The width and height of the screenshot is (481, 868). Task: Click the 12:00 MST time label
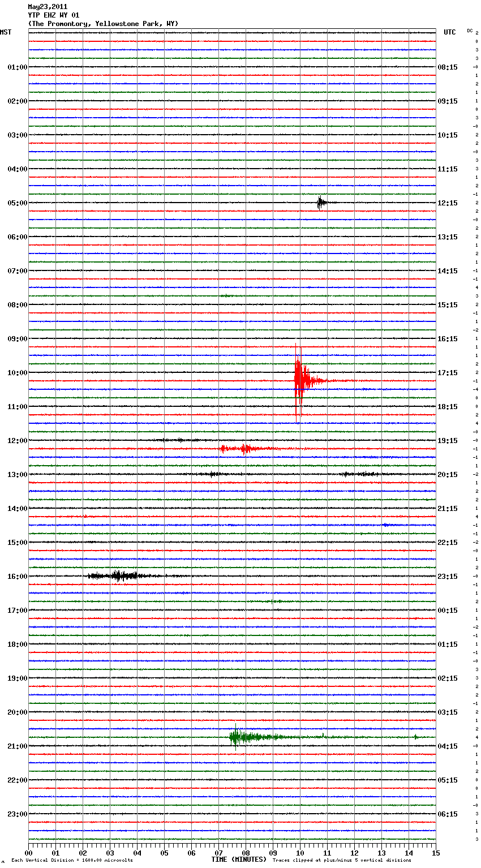(17, 441)
